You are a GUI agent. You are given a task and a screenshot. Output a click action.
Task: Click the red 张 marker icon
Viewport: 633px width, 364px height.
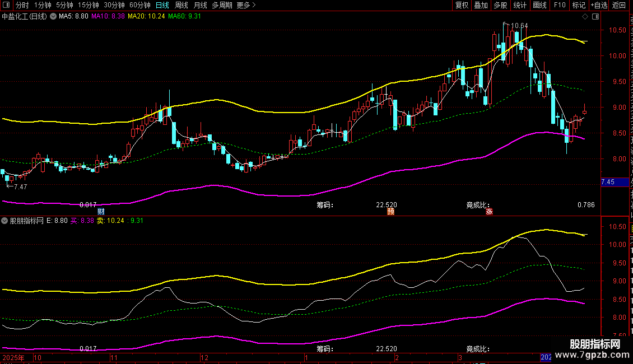pos(489,212)
